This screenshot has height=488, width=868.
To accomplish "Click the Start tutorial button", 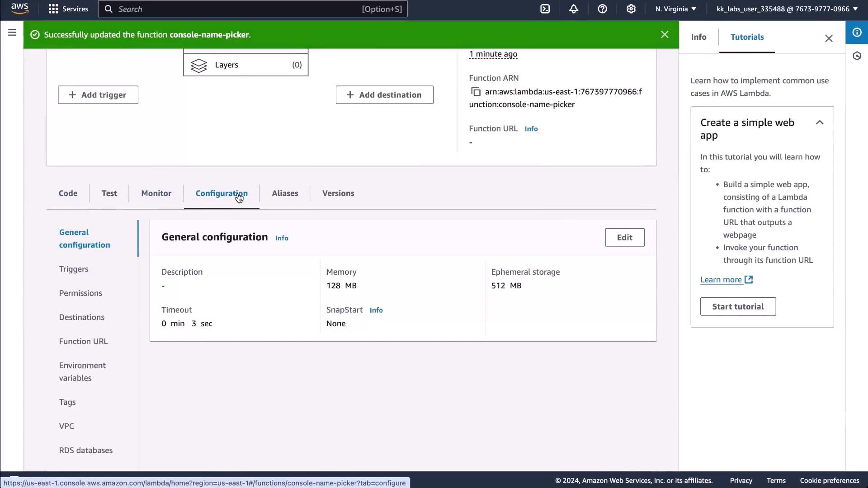I will (738, 306).
